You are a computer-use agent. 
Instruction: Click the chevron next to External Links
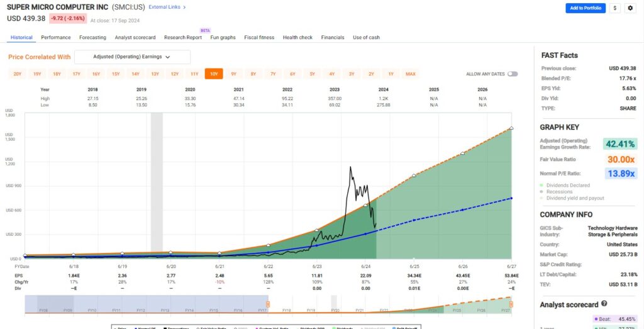click(184, 8)
